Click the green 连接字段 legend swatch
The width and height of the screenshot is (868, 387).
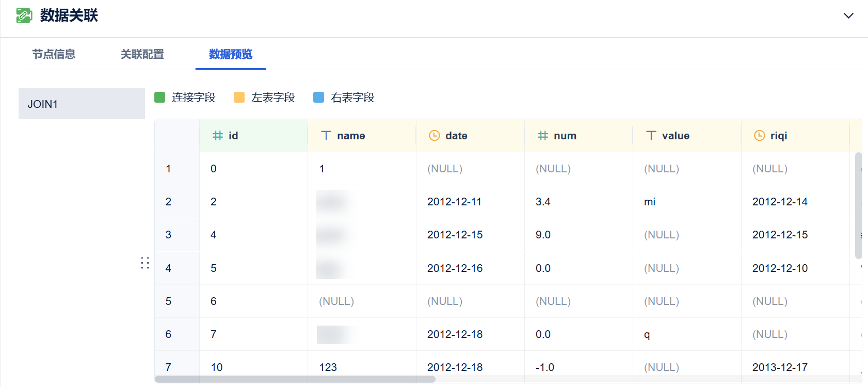pyautogui.click(x=159, y=97)
